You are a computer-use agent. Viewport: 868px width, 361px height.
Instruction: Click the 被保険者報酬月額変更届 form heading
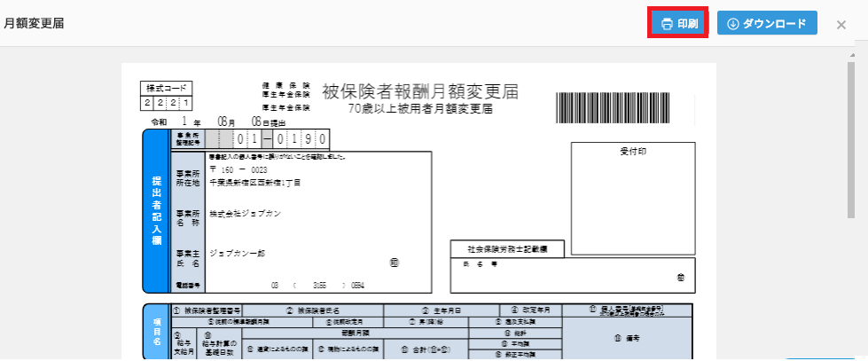point(419,92)
